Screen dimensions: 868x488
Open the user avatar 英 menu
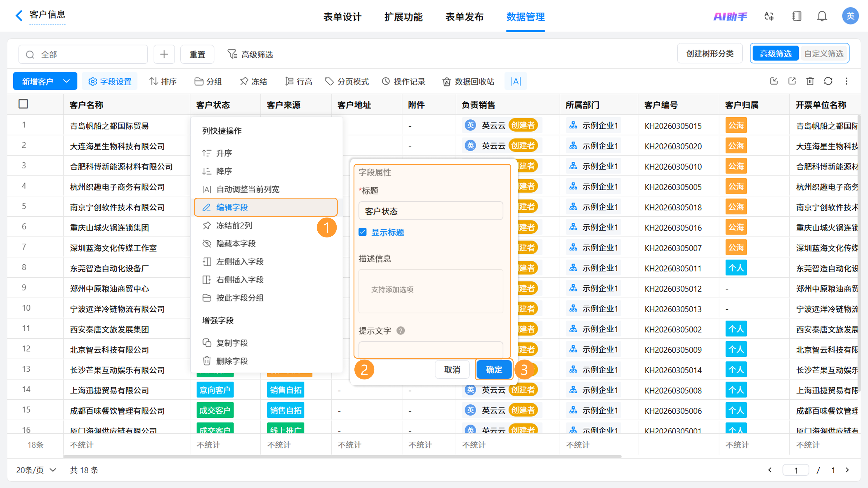pyautogui.click(x=850, y=16)
